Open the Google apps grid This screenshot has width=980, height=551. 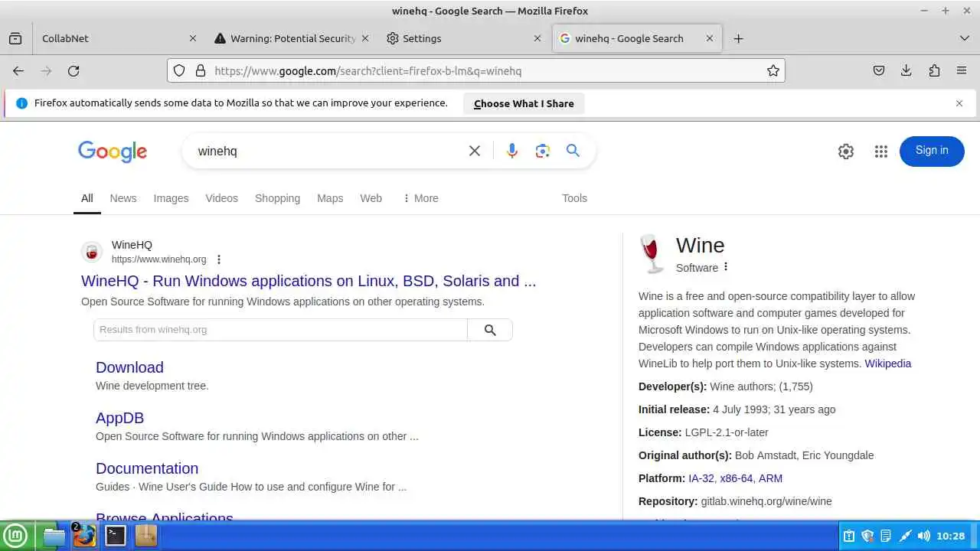(x=881, y=152)
